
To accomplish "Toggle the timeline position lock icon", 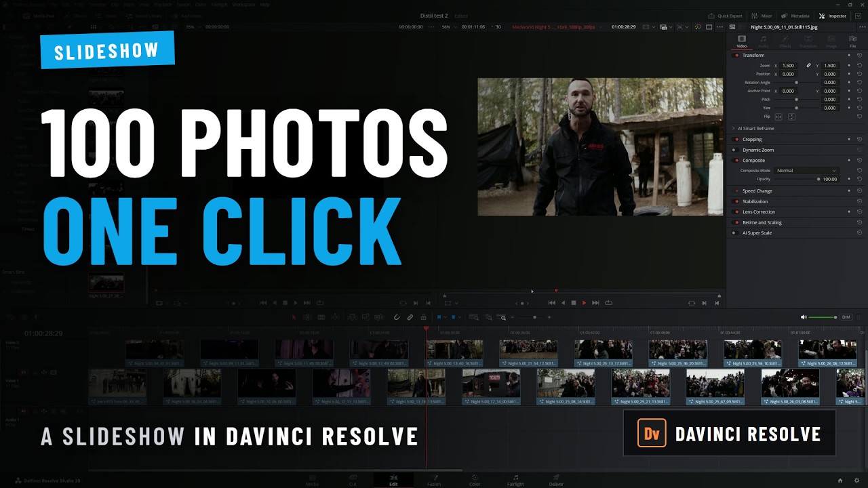I will point(423,317).
